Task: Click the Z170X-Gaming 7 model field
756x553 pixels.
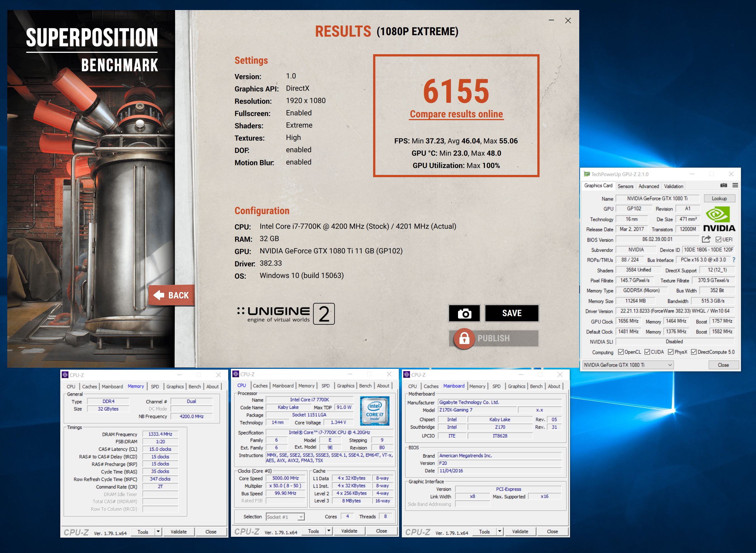Action: pyautogui.click(x=478, y=410)
